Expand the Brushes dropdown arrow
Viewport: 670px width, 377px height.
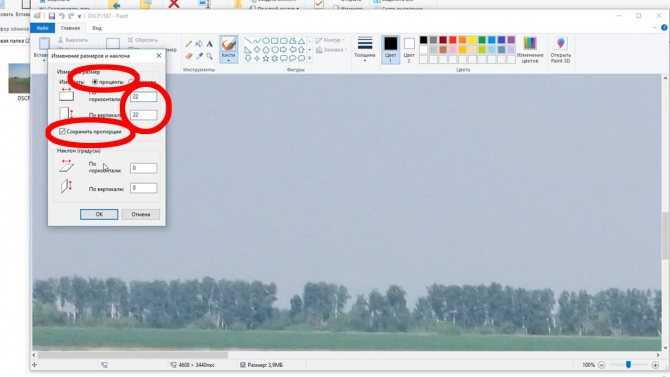pos(229,61)
